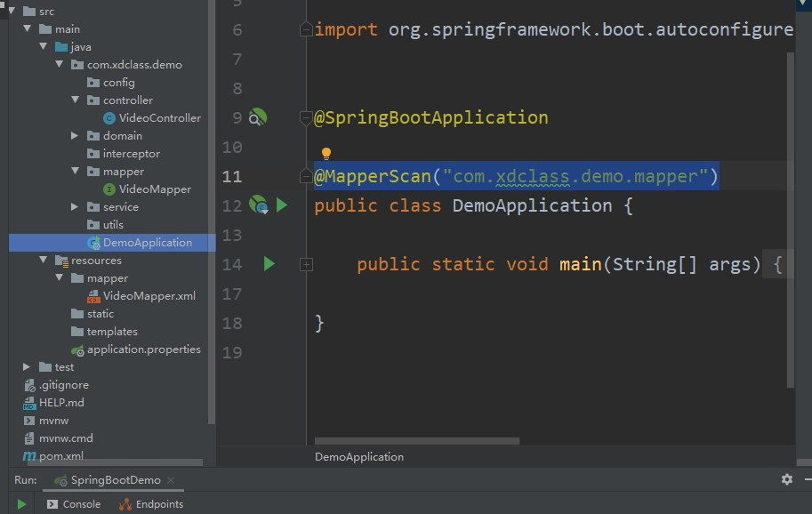Screen dimensions: 812x514
Task: Run the main method arrow on line 14
Action: click(x=270, y=263)
